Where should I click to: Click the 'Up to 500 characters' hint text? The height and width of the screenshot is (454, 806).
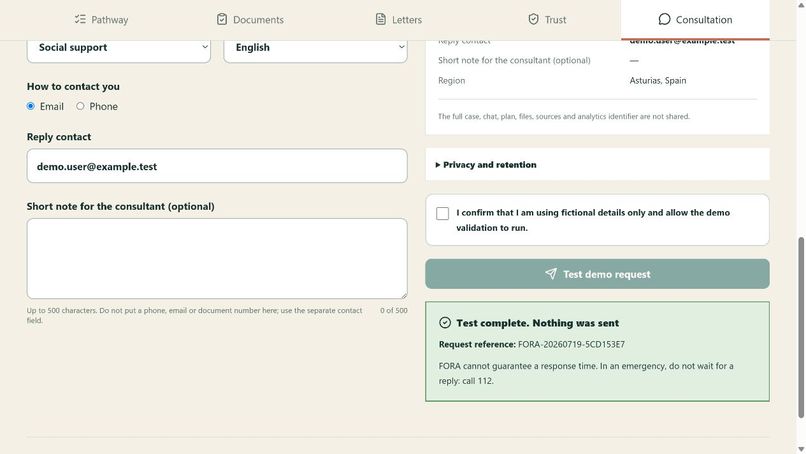click(x=194, y=315)
